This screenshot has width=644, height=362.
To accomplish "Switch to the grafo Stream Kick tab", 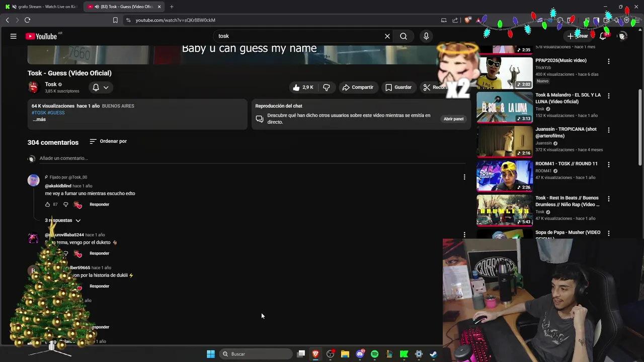I will [41, 7].
